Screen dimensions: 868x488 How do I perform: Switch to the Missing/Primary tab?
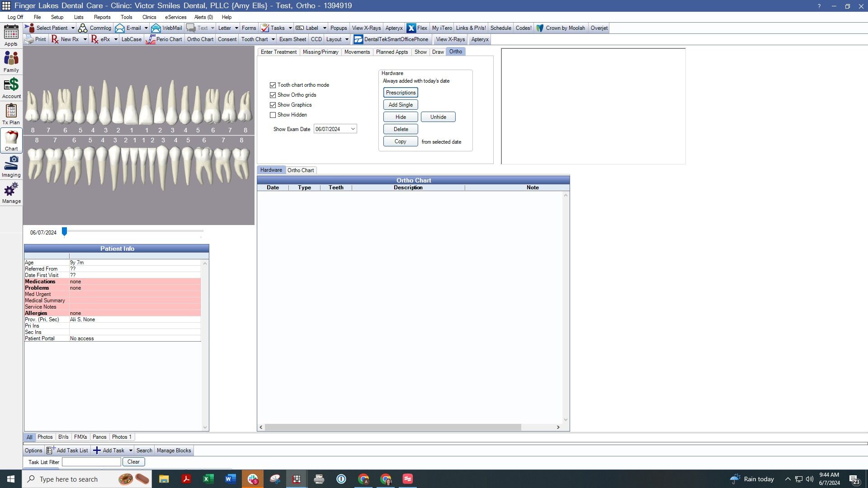coord(321,52)
